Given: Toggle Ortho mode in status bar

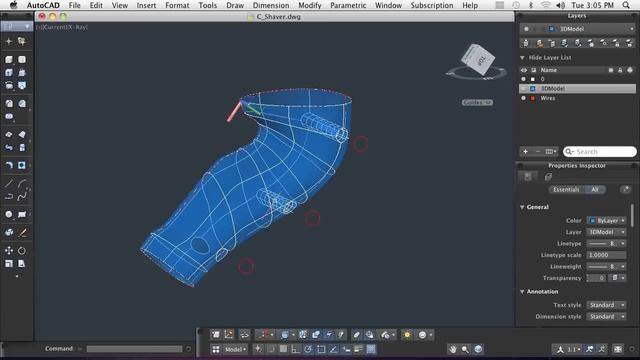Looking at the screenshot, I should 296,349.
